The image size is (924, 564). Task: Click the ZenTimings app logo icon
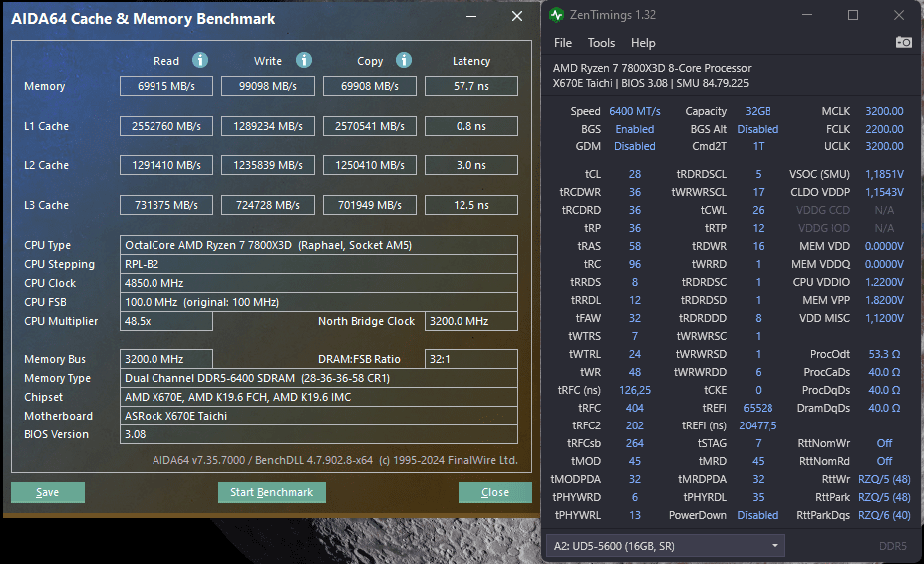pyautogui.click(x=556, y=15)
